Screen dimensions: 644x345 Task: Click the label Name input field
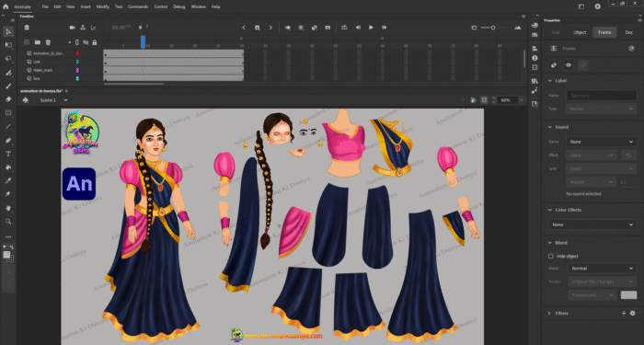pyautogui.click(x=602, y=96)
